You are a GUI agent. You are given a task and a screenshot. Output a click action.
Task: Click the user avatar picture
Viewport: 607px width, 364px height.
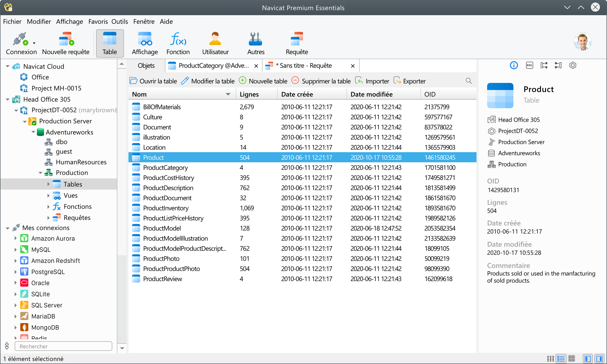tap(582, 42)
